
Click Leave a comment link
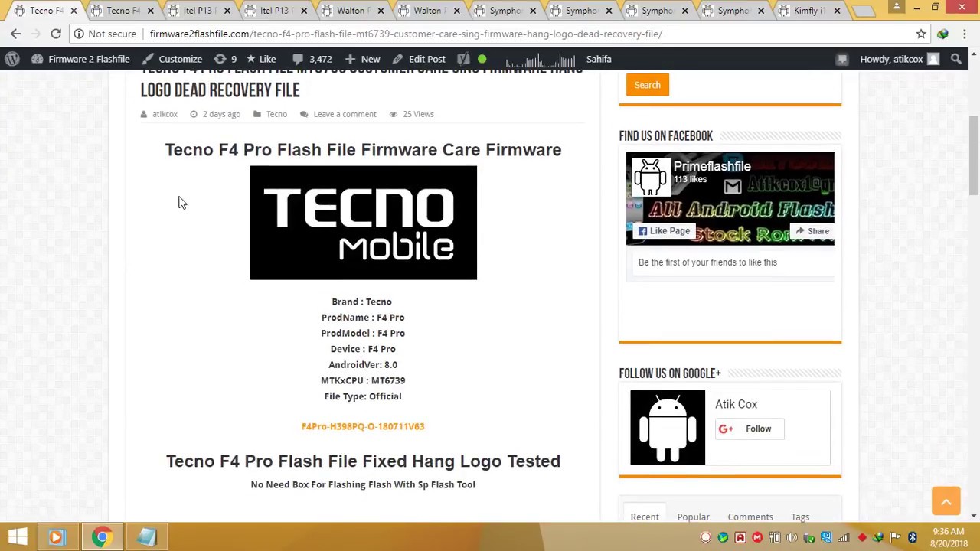(x=345, y=114)
